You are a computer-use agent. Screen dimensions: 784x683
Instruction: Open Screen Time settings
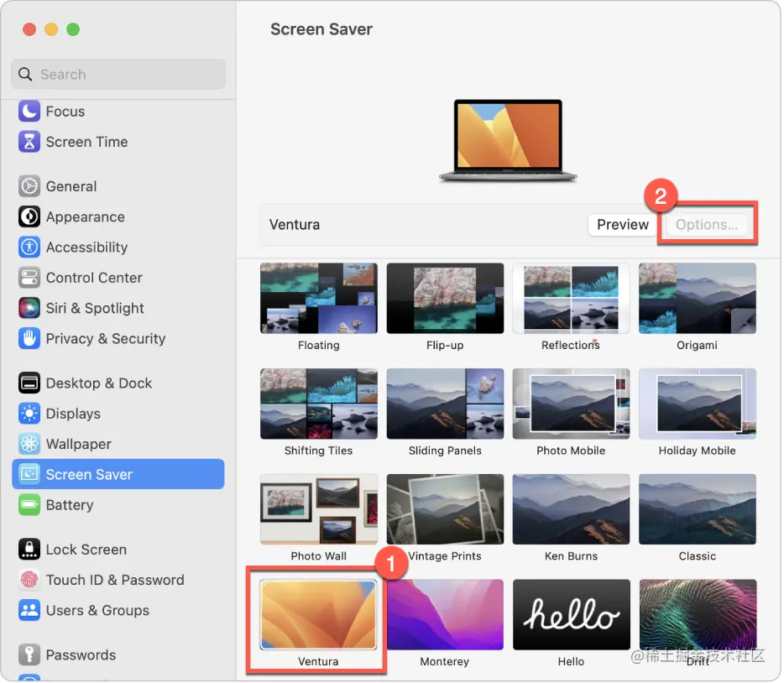86,142
